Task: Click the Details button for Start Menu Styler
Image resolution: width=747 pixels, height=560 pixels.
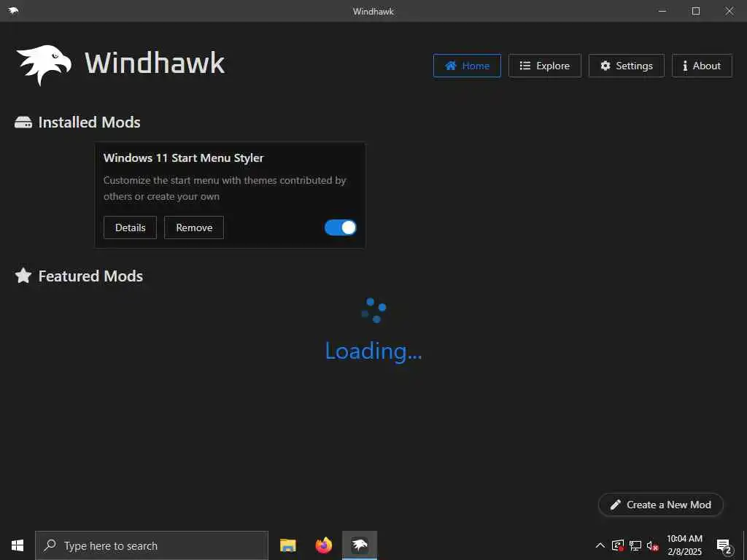Action: click(130, 227)
